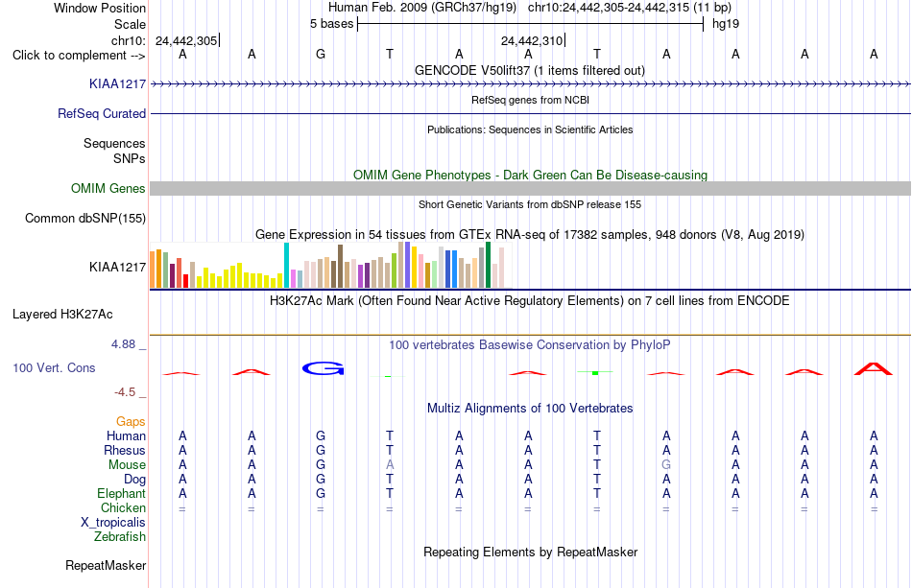Click the faded G in Mouse row
The width and height of the screenshot is (912, 588).
point(666,465)
